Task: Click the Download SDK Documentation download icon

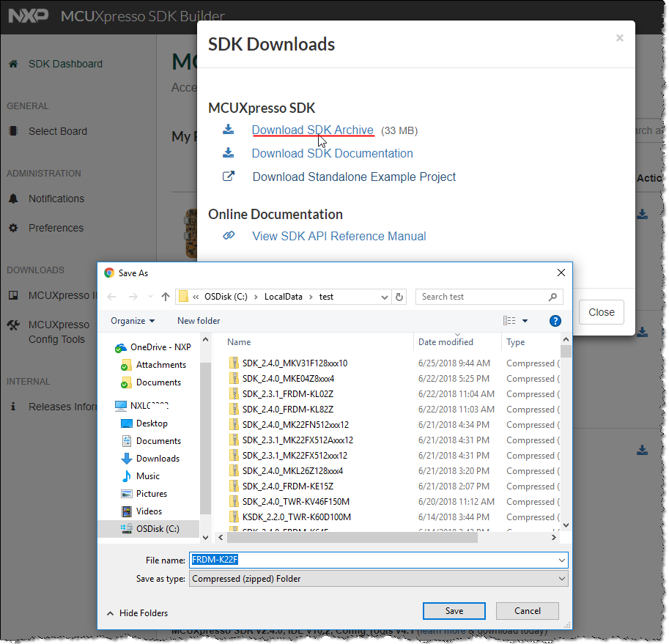Action: [x=229, y=152]
